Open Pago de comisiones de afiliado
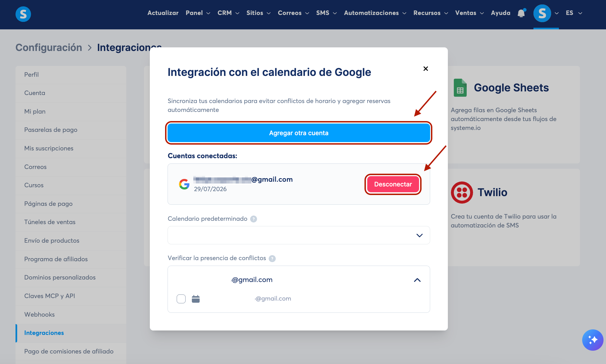 [71, 352]
